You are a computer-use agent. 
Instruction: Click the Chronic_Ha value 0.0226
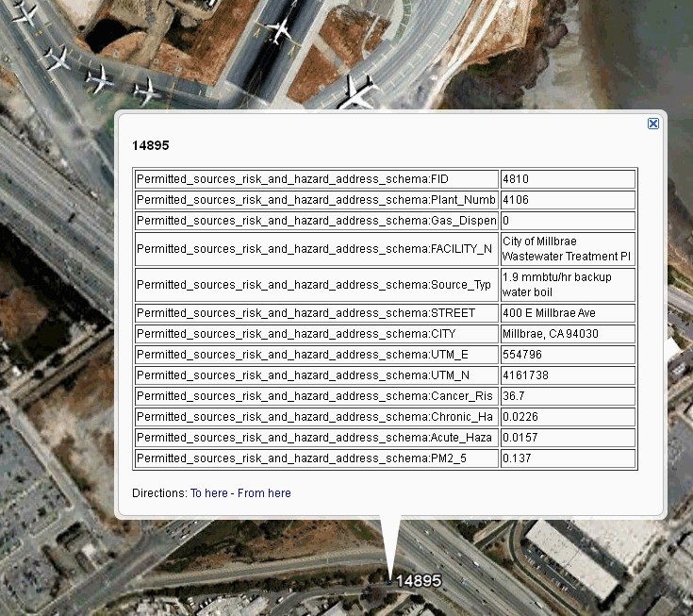tap(519, 416)
